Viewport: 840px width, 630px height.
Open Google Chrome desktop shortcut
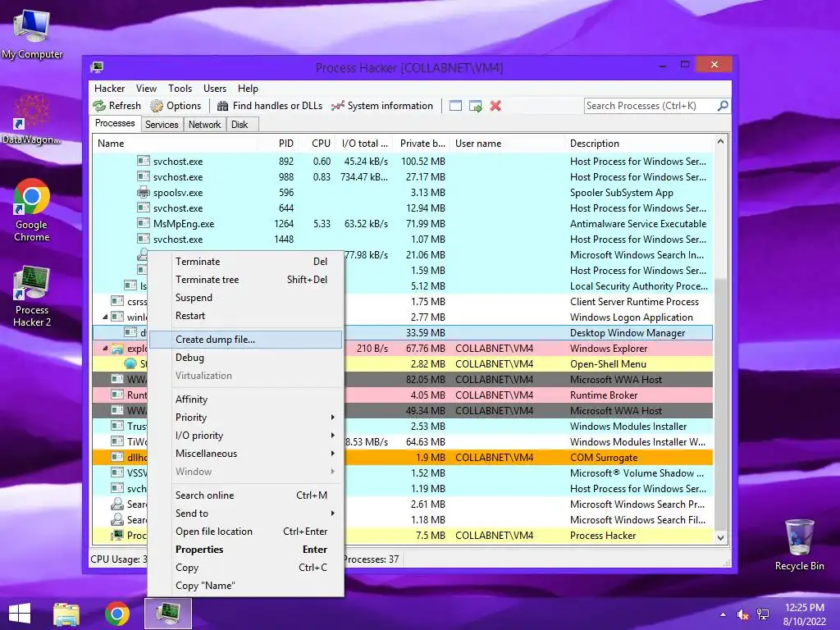(x=32, y=210)
